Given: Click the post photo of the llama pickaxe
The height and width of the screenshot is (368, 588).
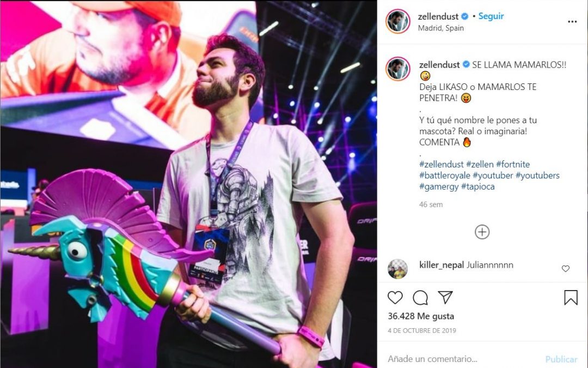Looking at the screenshot, I should (188, 184).
